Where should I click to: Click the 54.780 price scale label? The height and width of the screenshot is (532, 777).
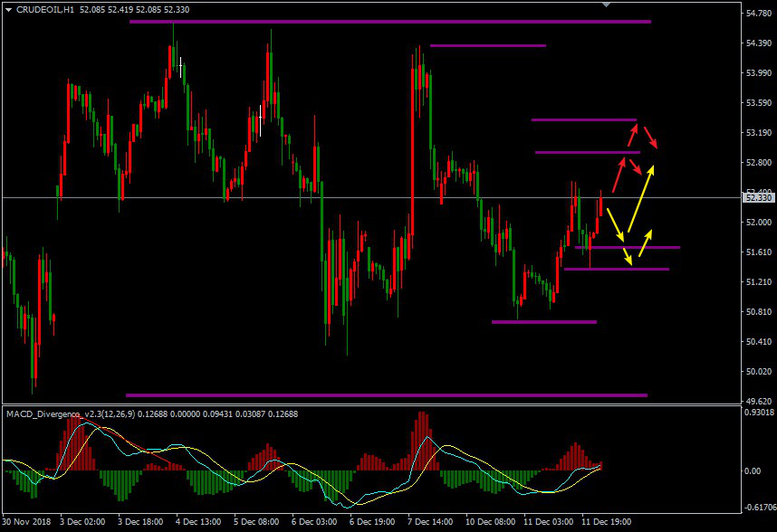coord(756,14)
